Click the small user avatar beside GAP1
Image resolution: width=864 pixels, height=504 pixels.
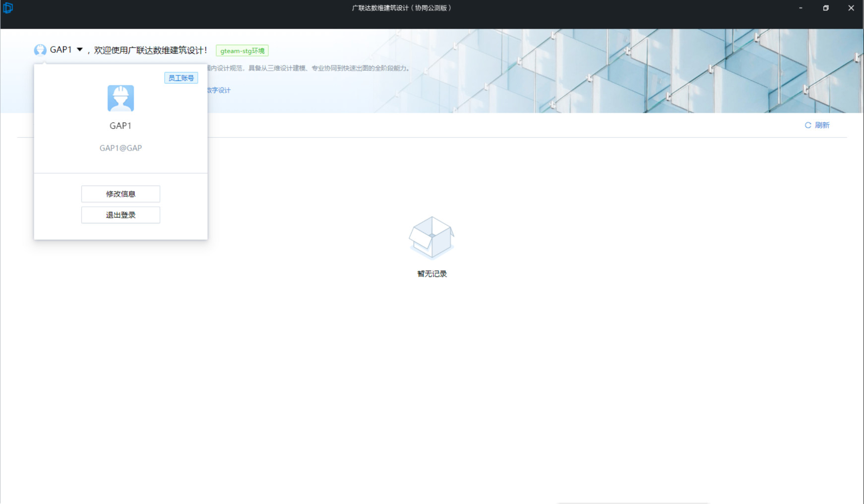tap(40, 50)
